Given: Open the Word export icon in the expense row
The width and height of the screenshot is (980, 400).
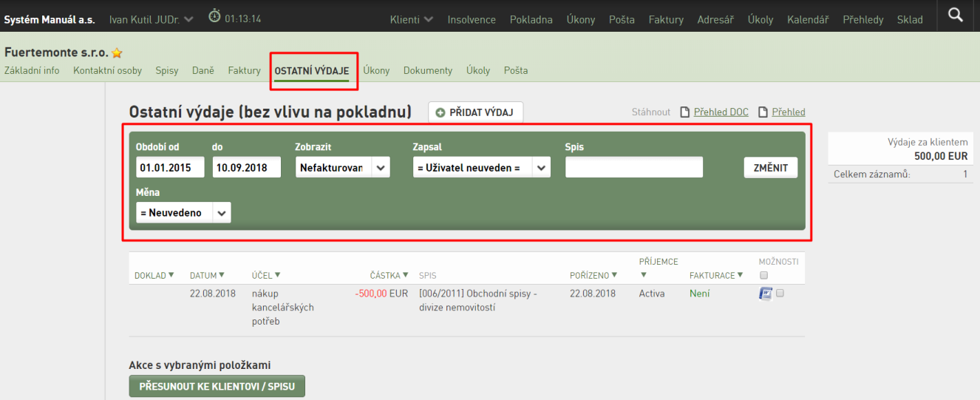Looking at the screenshot, I should pos(766,294).
